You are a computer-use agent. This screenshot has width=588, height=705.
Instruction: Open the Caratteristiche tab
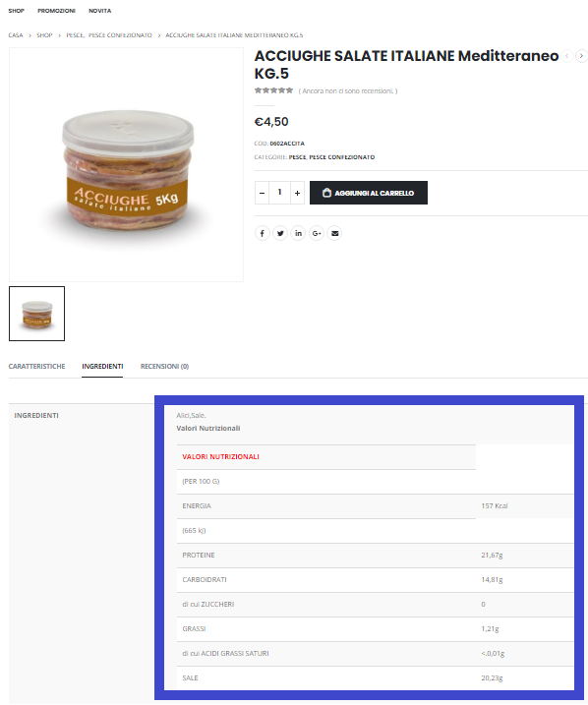click(36, 367)
